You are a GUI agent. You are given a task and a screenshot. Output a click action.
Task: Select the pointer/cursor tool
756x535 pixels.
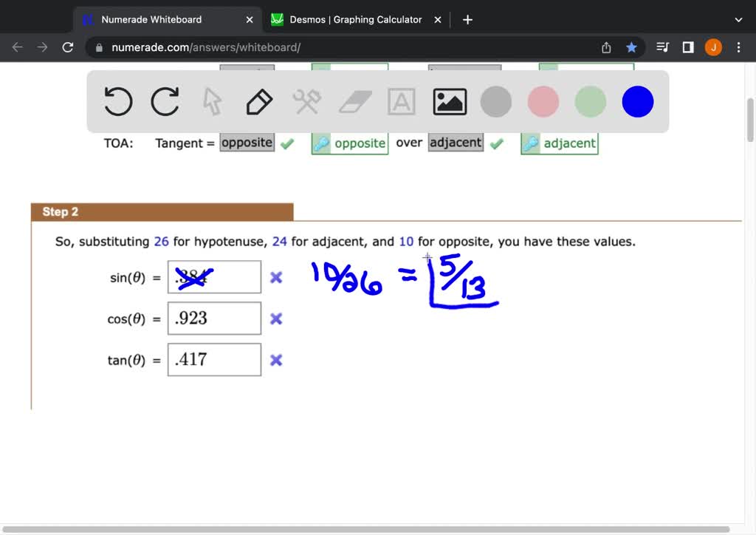pyautogui.click(x=212, y=102)
